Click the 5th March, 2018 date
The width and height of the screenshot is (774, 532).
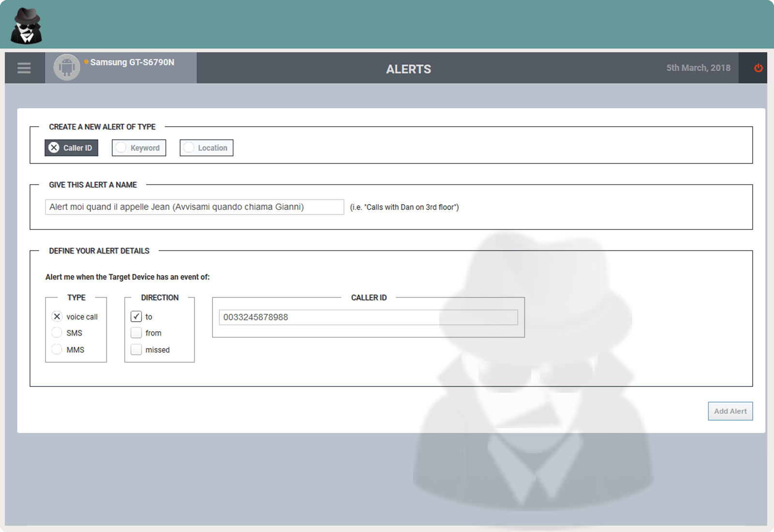(698, 68)
